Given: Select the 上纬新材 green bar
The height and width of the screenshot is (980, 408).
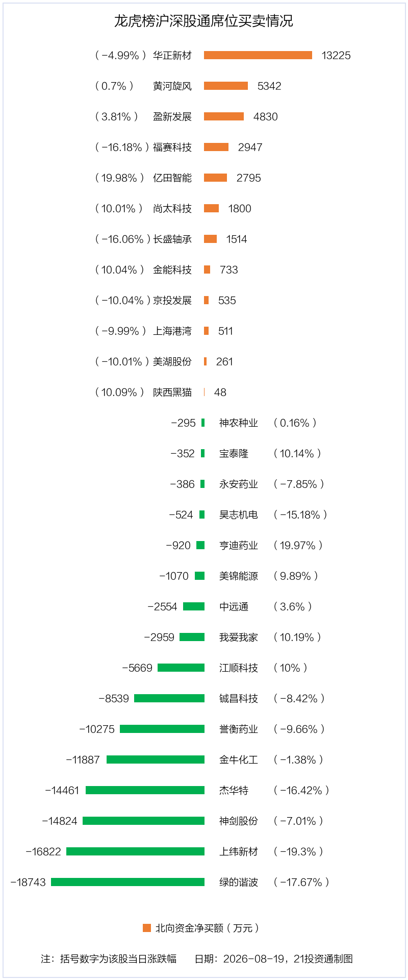Looking at the screenshot, I should tap(135, 851).
